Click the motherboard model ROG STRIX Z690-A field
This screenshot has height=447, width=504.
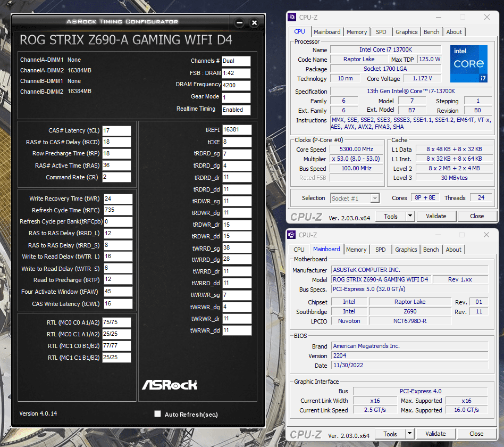click(x=381, y=279)
